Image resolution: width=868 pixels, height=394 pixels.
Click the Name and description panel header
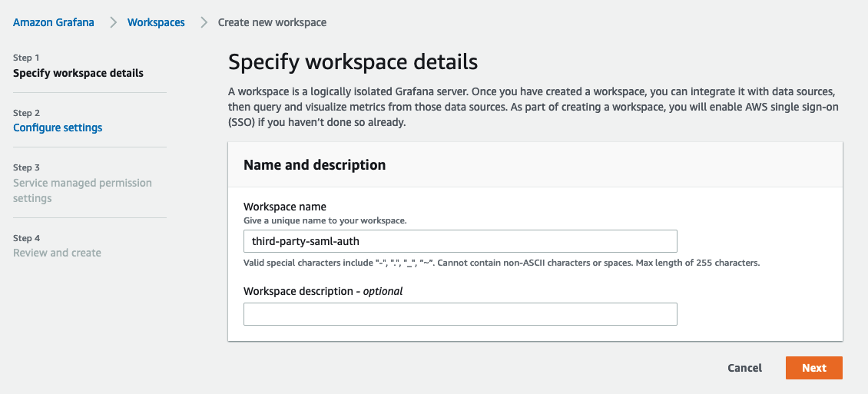pos(535,165)
